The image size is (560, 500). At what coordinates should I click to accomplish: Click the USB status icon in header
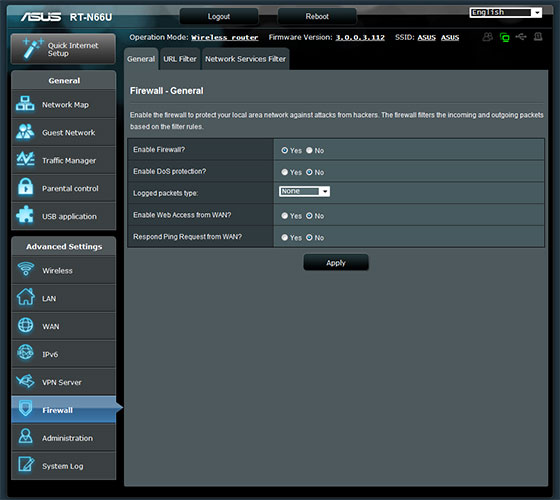[521, 36]
